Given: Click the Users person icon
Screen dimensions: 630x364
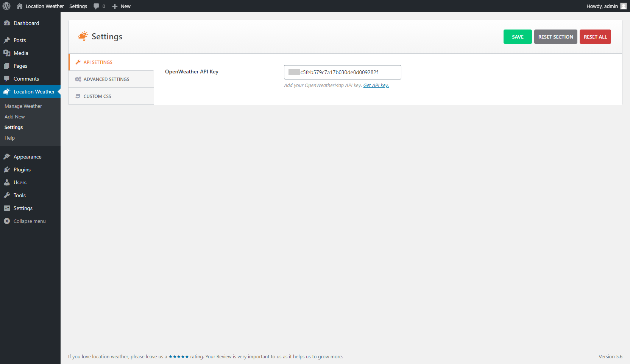Looking at the screenshot, I should tap(7, 182).
